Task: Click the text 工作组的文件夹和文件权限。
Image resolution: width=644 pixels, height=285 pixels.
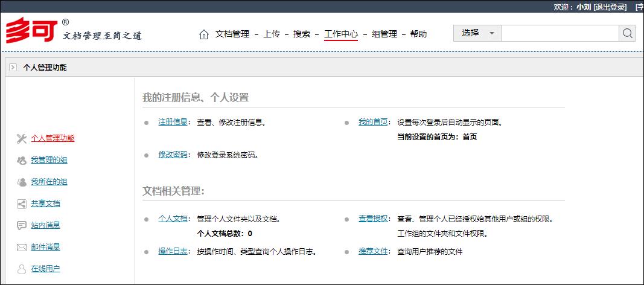Action: click(x=442, y=234)
